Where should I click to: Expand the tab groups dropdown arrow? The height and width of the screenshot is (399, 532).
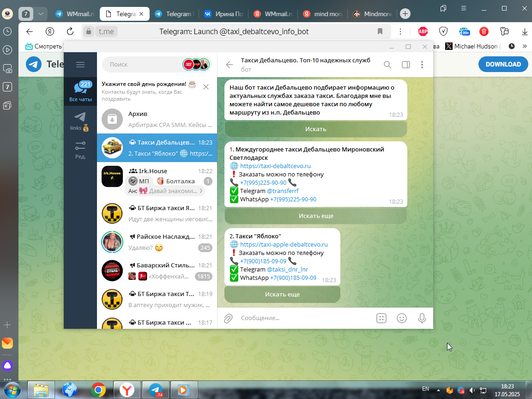pos(41,14)
